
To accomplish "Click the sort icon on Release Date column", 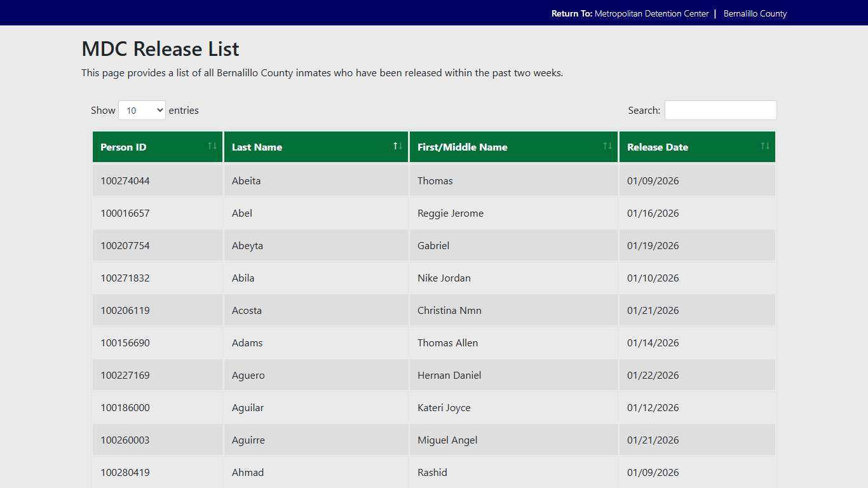I will [764, 146].
